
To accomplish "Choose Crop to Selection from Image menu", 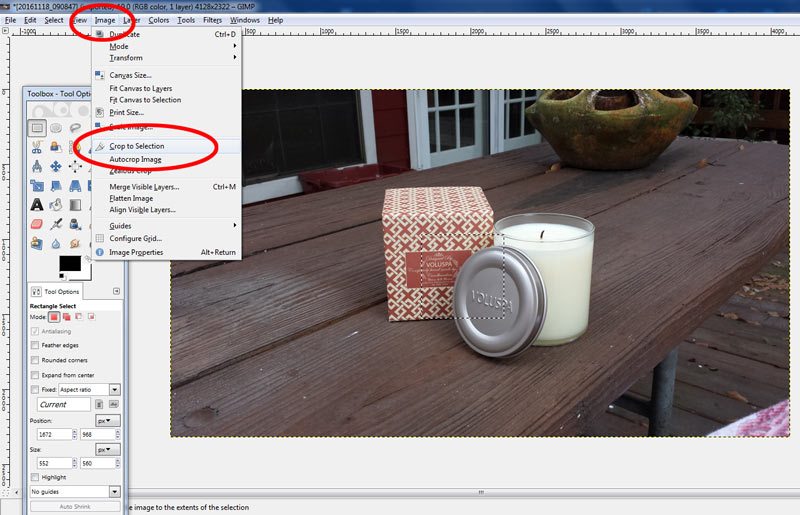I will tap(166, 146).
